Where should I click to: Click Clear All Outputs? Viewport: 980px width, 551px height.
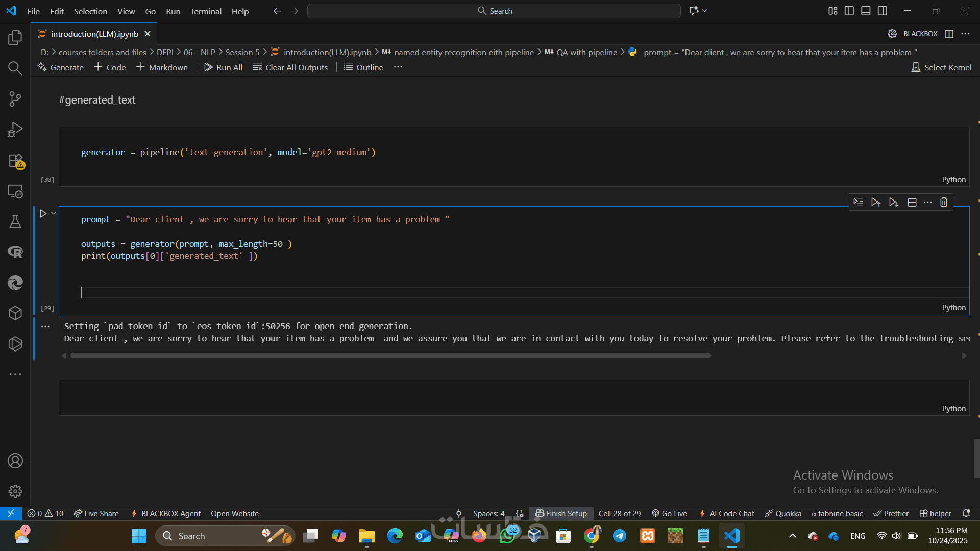click(290, 67)
